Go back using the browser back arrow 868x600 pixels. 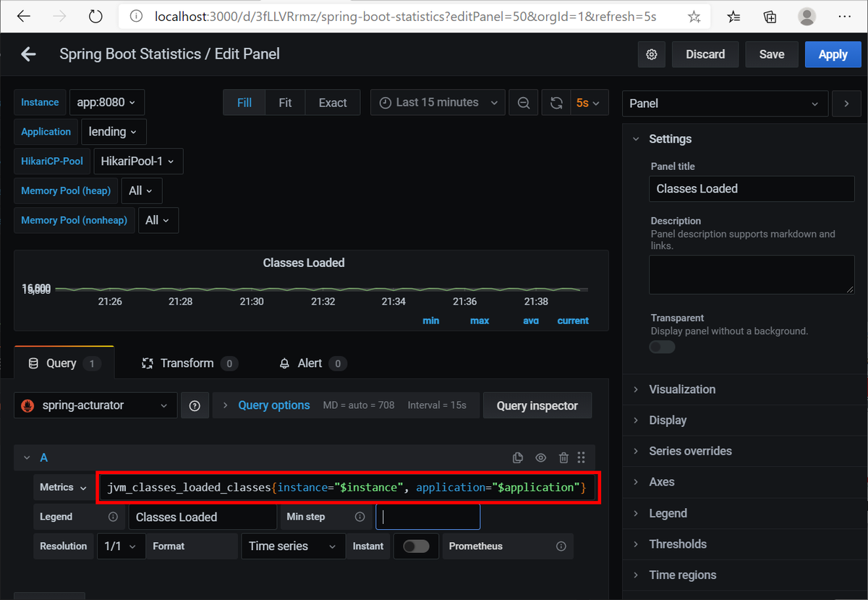click(x=23, y=16)
